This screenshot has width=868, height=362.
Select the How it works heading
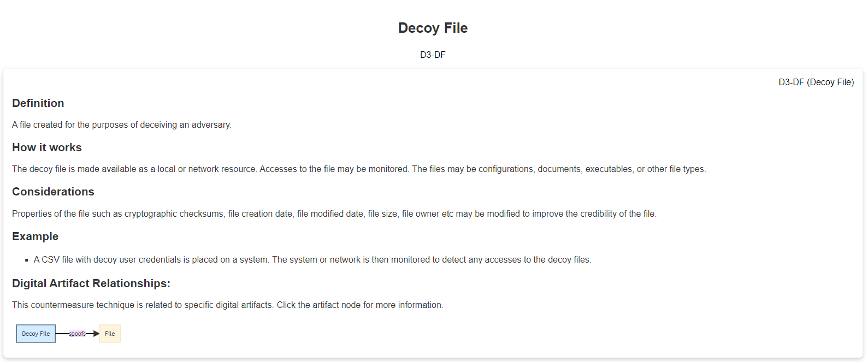[47, 147]
